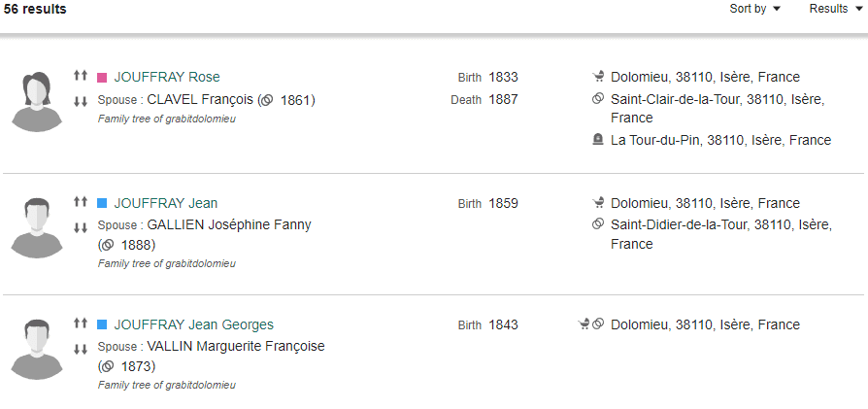Click ancestors up-arrows icon for JOUFFRAY Rose
Image resolution: width=868 pixels, height=409 pixels.
point(81,76)
